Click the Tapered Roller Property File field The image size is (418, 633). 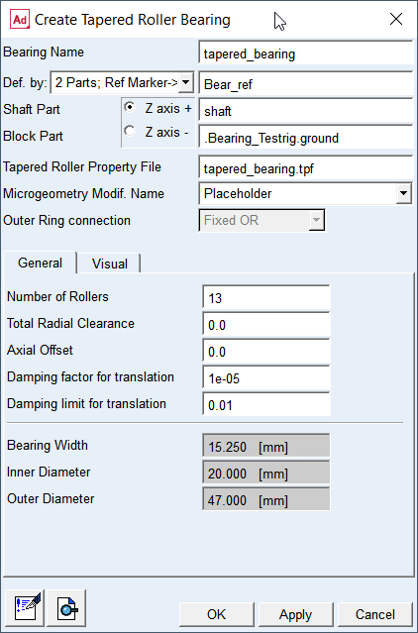click(x=306, y=168)
